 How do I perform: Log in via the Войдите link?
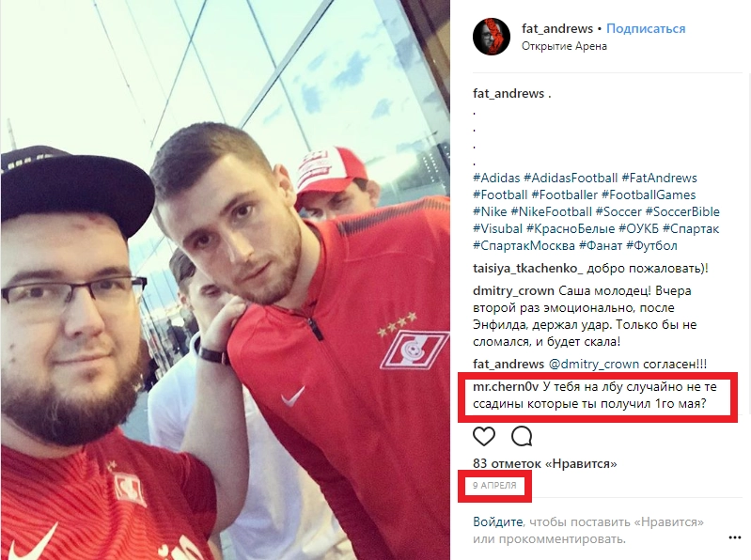[497, 521]
